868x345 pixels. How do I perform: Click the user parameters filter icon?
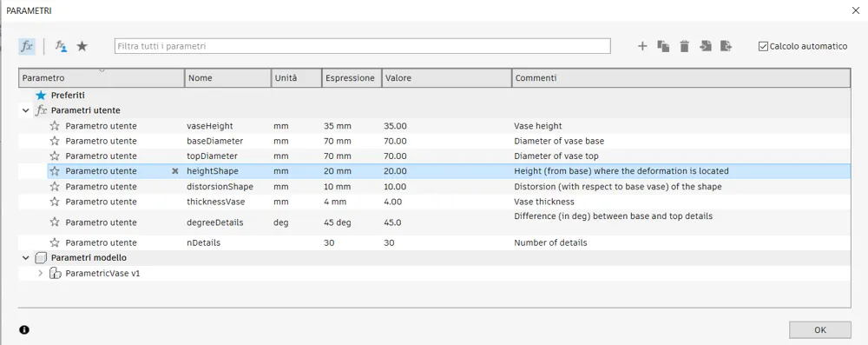pyautogui.click(x=61, y=47)
